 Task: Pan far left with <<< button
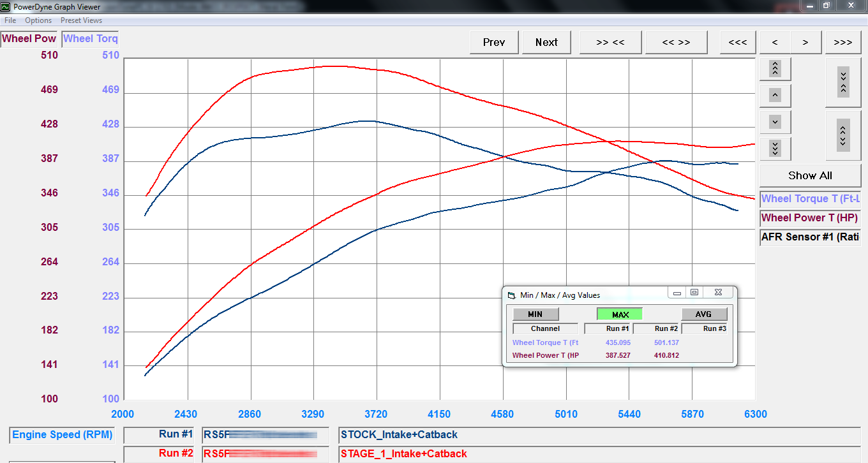[737, 42]
